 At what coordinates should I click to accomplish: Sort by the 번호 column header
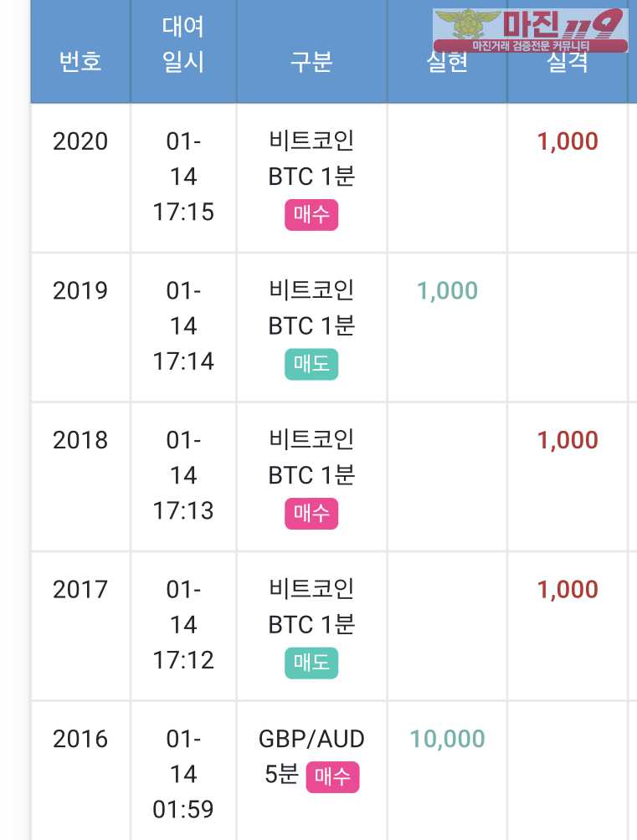(80, 61)
